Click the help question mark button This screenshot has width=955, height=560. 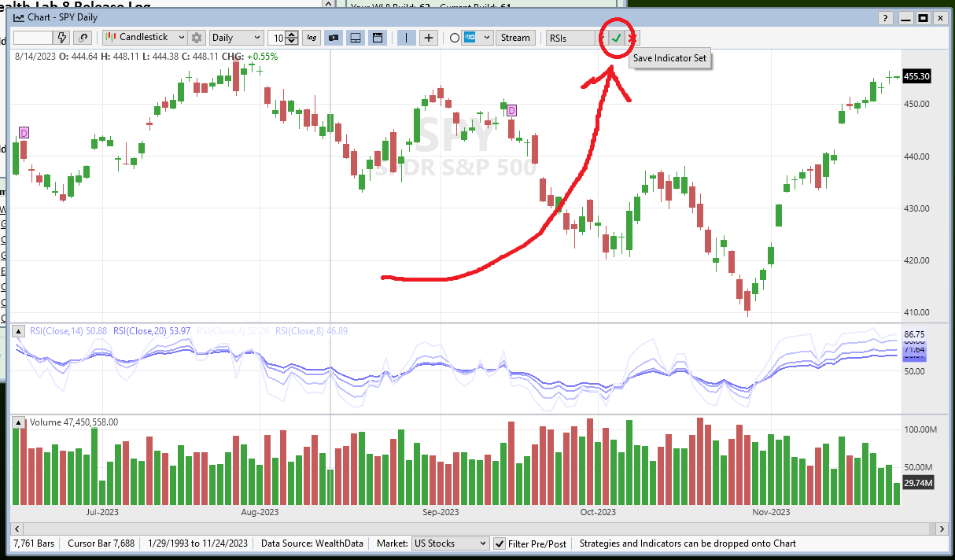886,17
